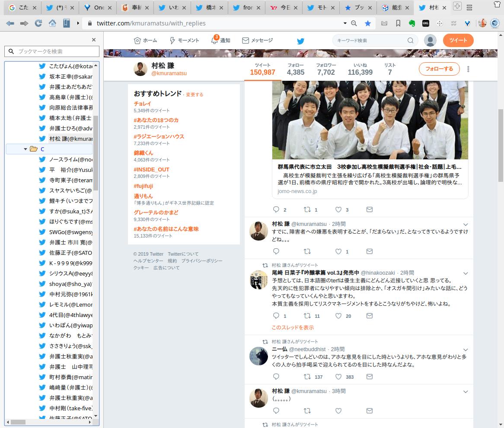Open caret menu on 3時間 kmuramatsu tweet
504x428 pixels.
click(x=466, y=392)
